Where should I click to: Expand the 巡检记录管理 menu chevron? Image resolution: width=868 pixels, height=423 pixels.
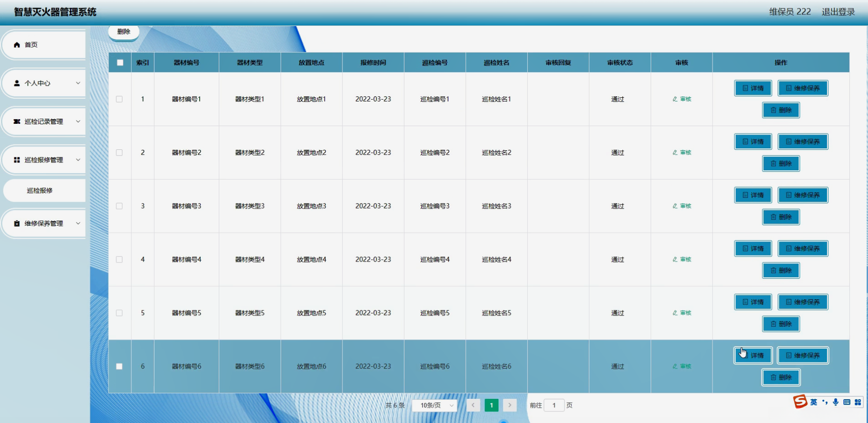(x=78, y=121)
